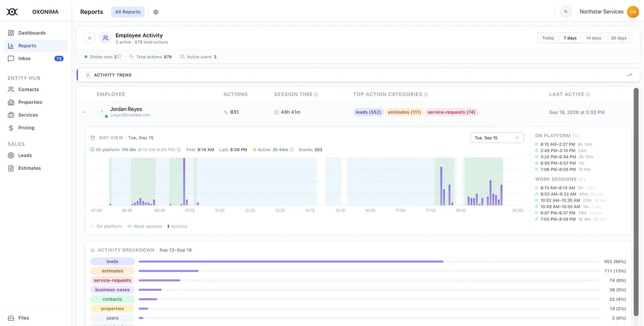Image resolution: width=644 pixels, height=326 pixels.
Task: Click the service-requests (74) category tag
Action: tap(451, 112)
